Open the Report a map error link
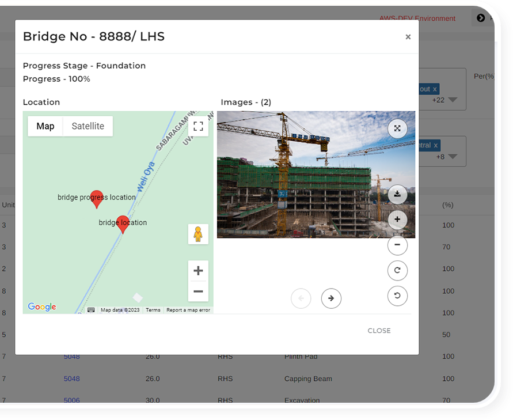 (188, 310)
